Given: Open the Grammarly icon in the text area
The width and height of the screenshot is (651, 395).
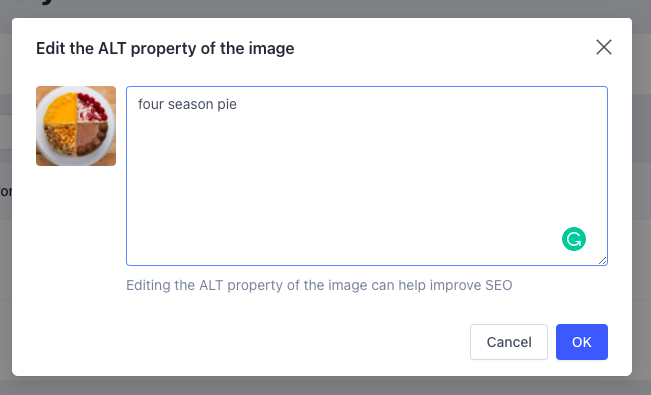Looking at the screenshot, I should coord(574,239).
